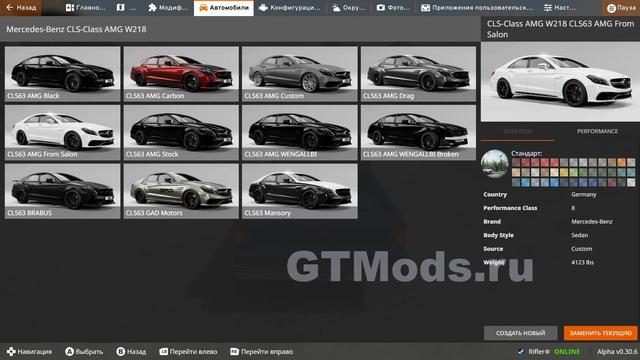The image size is (640, 360).
Task: Pick the first red color swatch
Action: tap(516, 162)
